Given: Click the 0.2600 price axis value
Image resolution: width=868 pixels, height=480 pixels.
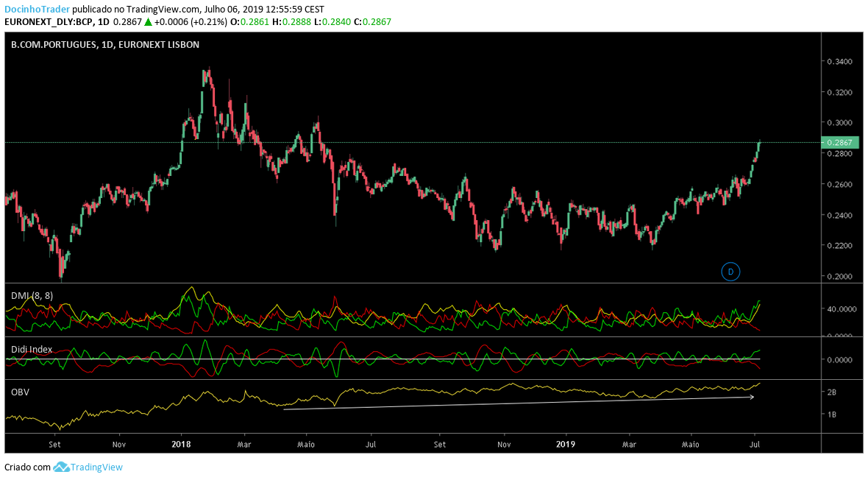Looking at the screenshot, I should (x=840, y=184).
